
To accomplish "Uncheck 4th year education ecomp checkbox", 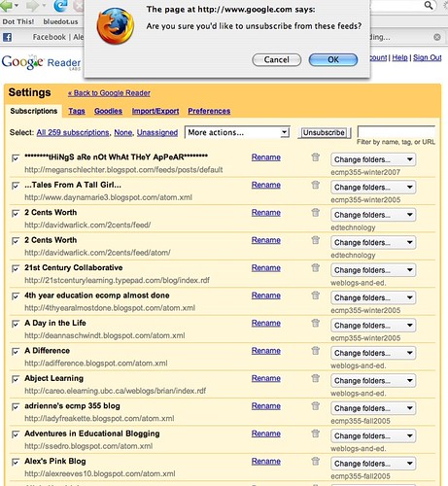I will coord(16,296).
